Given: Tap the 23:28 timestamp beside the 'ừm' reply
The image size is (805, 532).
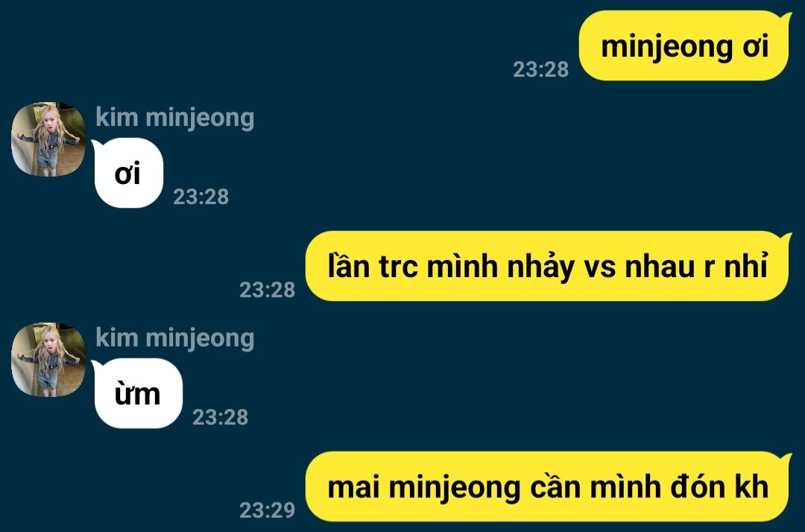Looking at the screenshot, I should [220, 417].
